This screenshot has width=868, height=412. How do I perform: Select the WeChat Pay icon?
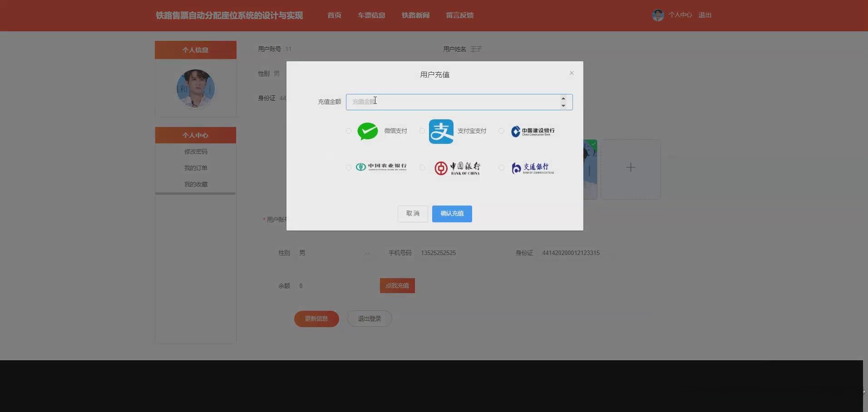pyautogui.click(x=367, y=131)
